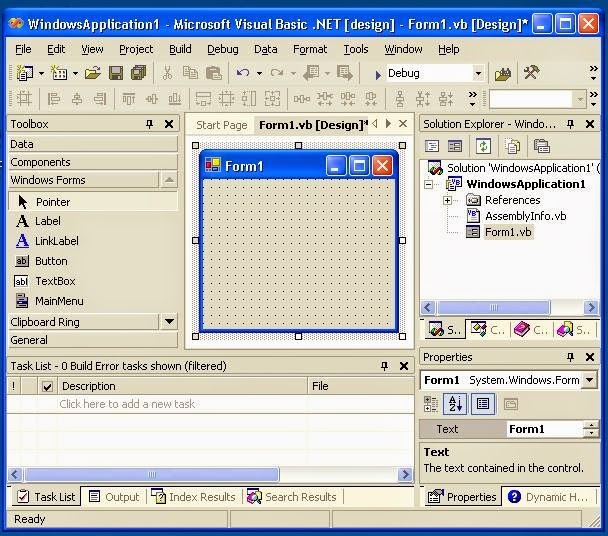Image resolution: width=608 pixels, height=536 pixels.
Task: Click the Find in Files icon
Action: pos(503,73)
